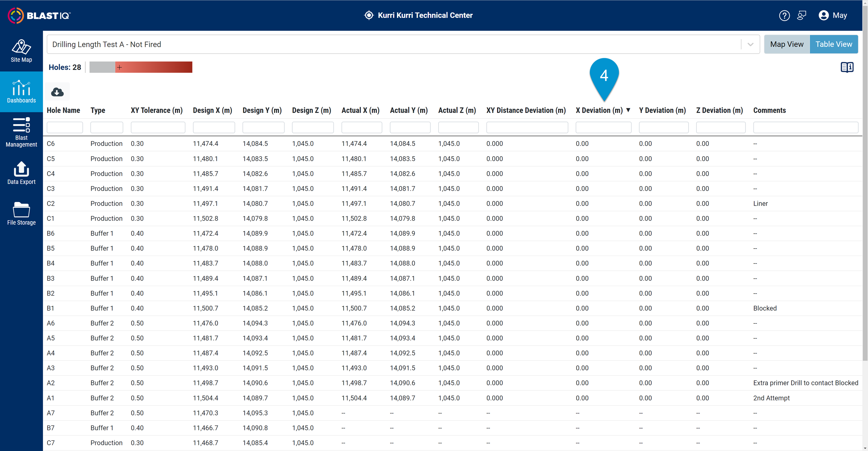Sort by Design Z (m) column
Viewport: 868px width, 451px height.
click(x=312, y=110)
